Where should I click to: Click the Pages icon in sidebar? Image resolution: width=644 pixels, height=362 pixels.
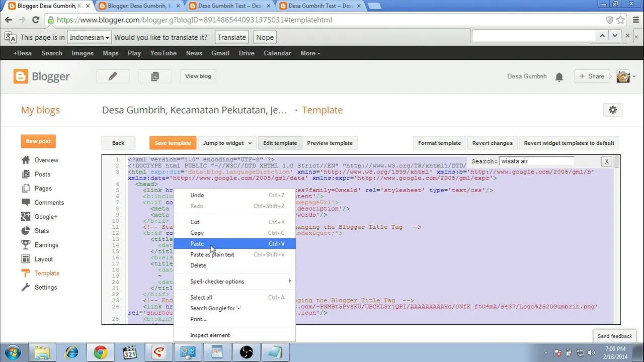click(26, 188)
